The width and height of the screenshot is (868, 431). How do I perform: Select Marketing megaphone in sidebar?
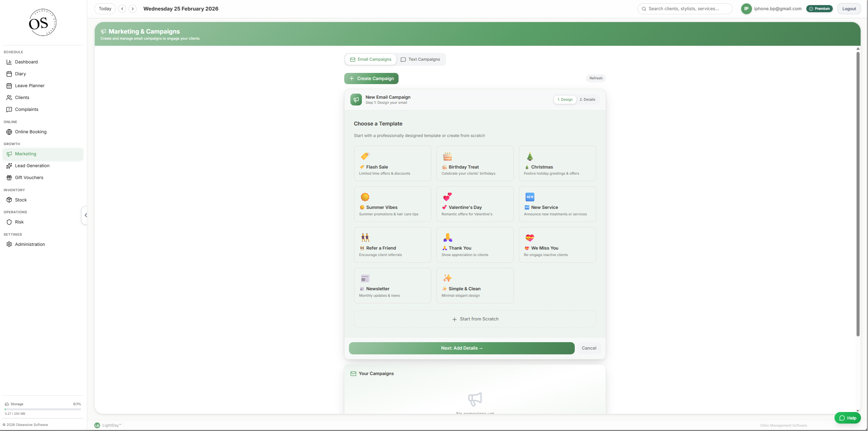tap(9, 154)
